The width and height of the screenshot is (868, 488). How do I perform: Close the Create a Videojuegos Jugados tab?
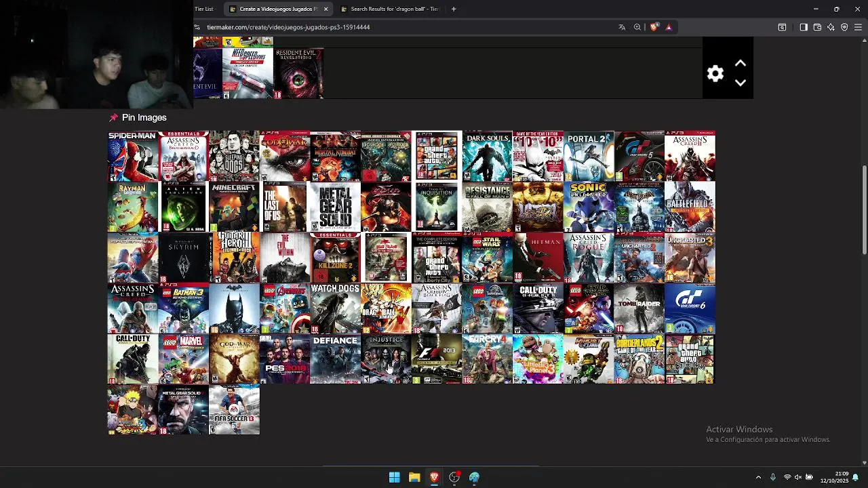pos(325,9)
